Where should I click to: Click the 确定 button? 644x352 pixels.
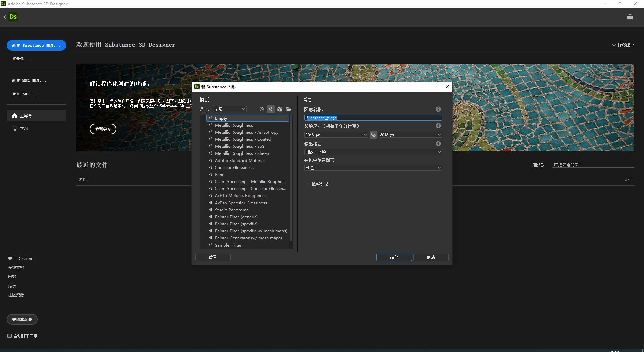(394, 257)
